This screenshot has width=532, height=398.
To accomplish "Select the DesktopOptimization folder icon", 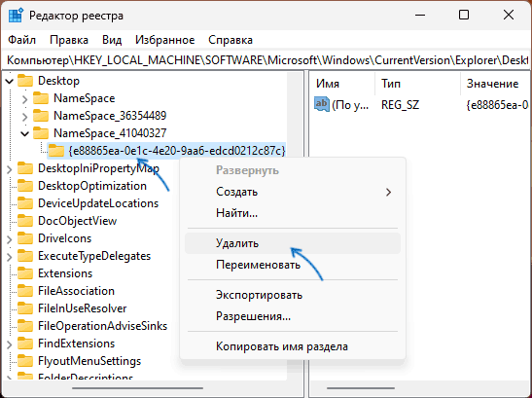I will coord(25,186).
